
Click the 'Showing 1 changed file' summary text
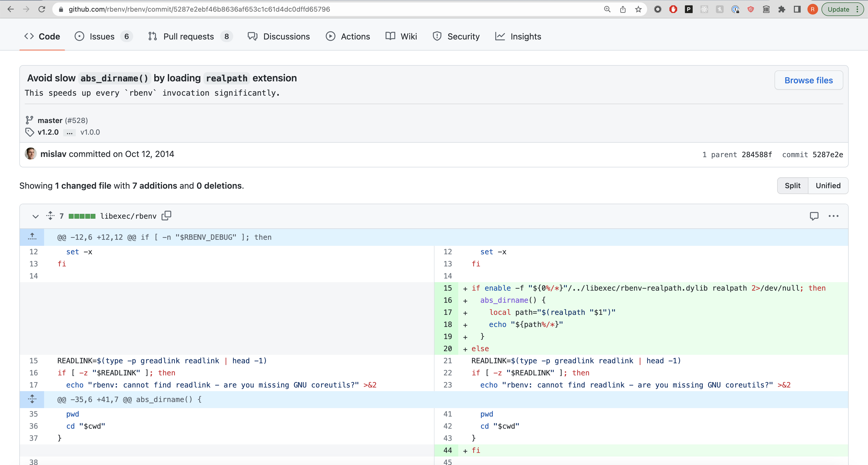click(x=132, y=186)
